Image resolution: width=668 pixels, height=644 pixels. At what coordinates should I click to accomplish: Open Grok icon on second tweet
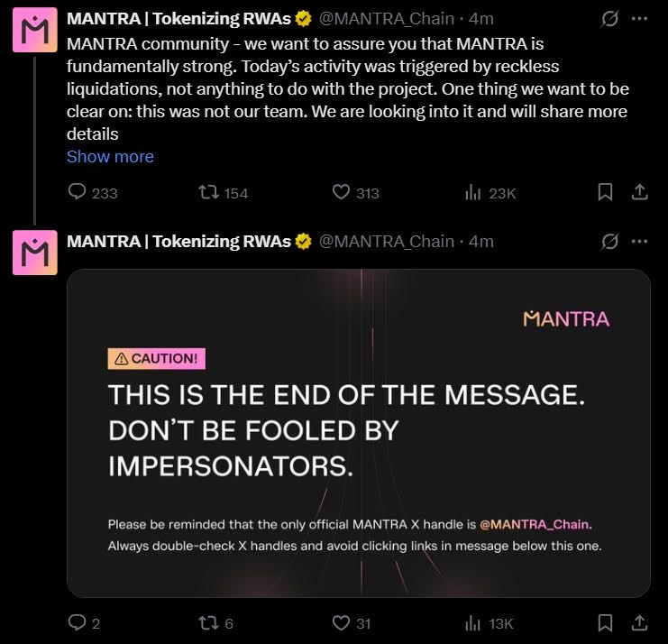tap(609, 242)
